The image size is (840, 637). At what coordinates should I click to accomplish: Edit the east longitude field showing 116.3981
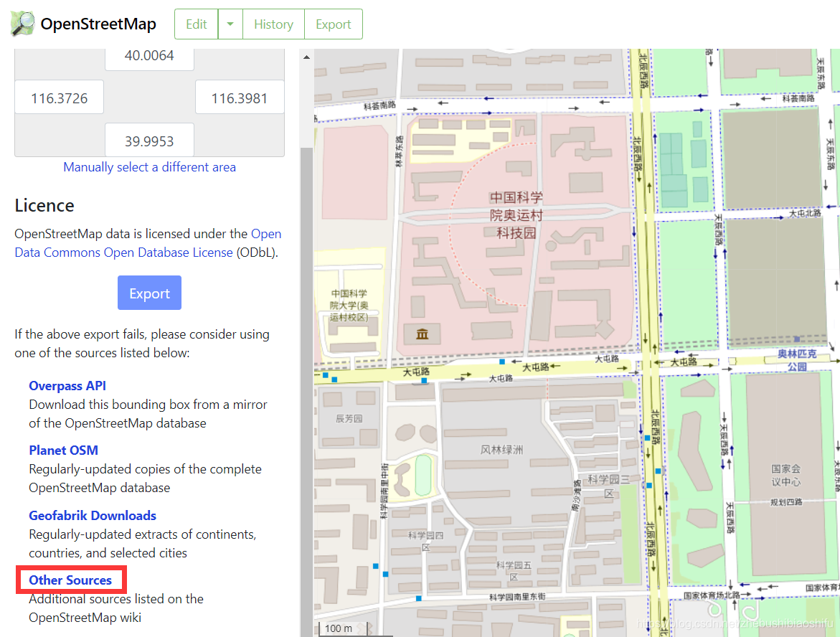point(240,97)
